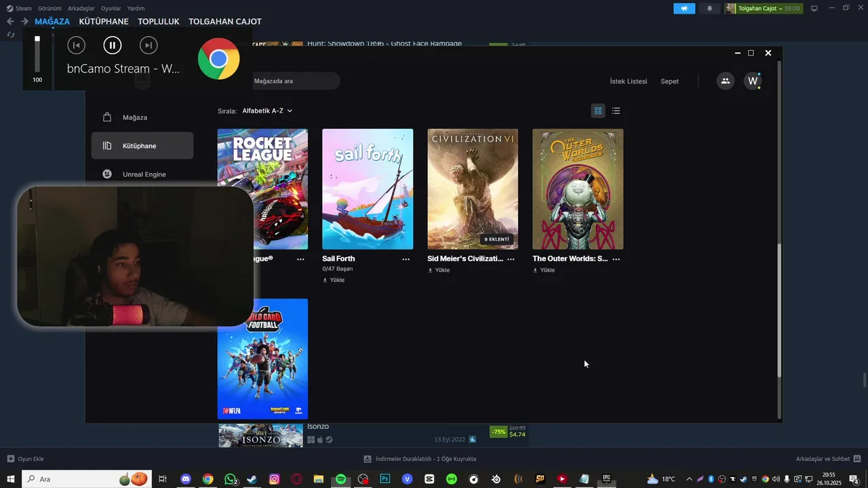Open Arkadaşlar ve Sohbet in Steam
The width and height of the screenshot is (868, 488).
tap(829, 459)
